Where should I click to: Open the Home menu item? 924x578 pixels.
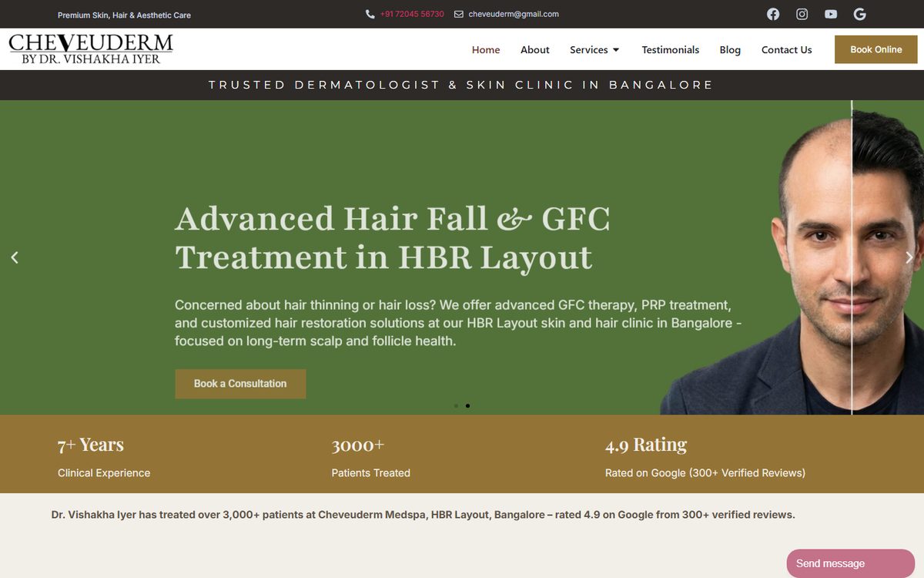tap(486, 50)
